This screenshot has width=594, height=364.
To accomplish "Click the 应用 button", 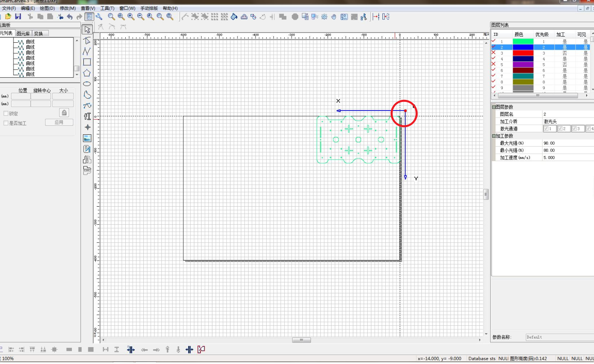I will [59, 122].
